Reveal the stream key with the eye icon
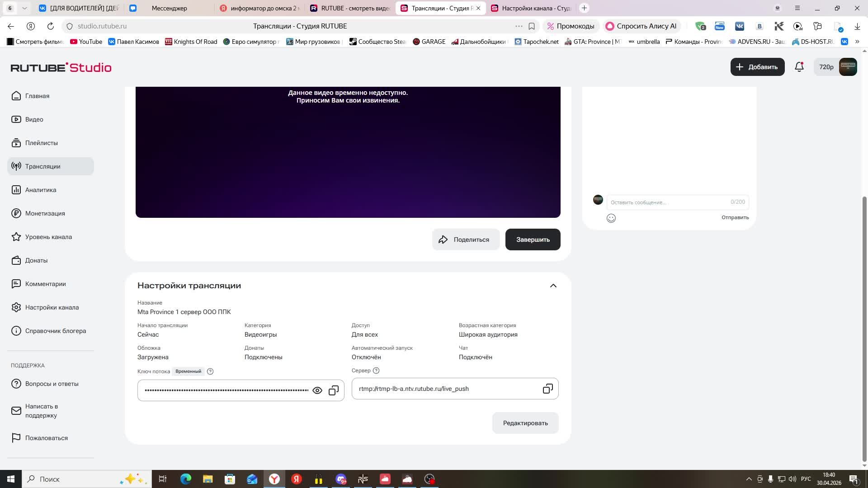The image size is (868, 488). click(317, 390)
